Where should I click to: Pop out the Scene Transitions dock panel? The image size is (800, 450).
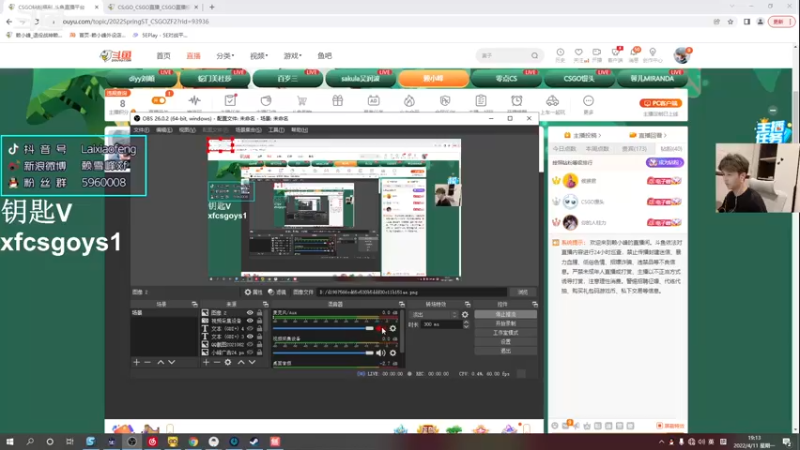[x=467, y=304]
